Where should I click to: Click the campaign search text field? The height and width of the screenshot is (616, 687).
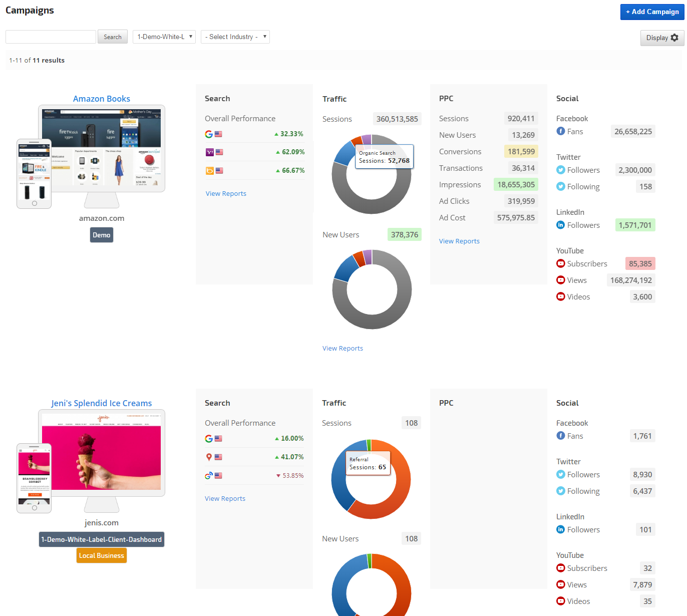(x=51, y=37)
